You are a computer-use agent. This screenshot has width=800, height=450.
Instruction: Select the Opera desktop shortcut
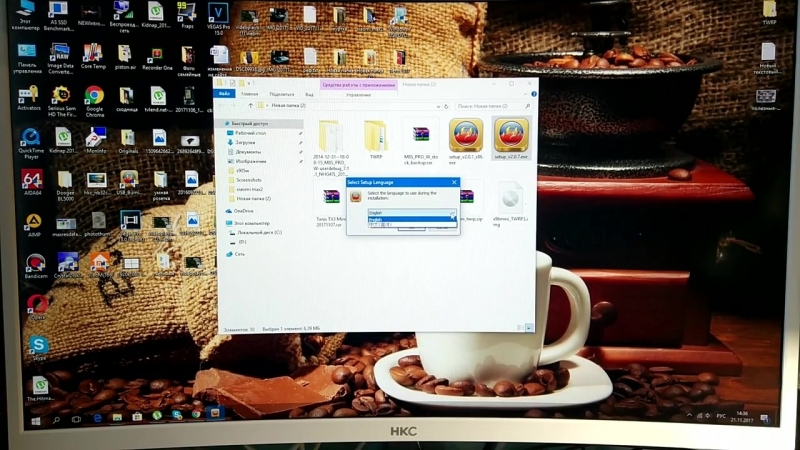[x=38, y=303]
